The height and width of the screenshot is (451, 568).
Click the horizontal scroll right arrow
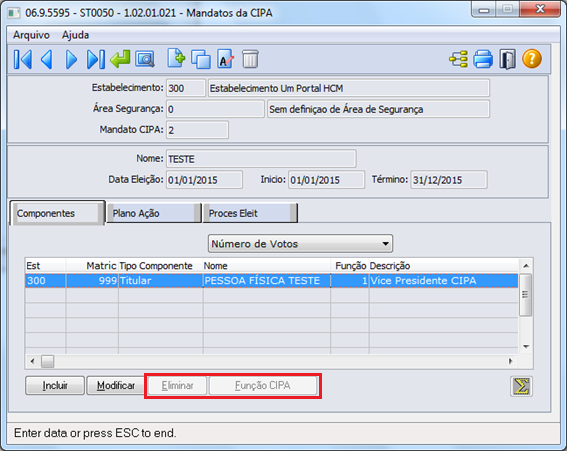(511, 361)
